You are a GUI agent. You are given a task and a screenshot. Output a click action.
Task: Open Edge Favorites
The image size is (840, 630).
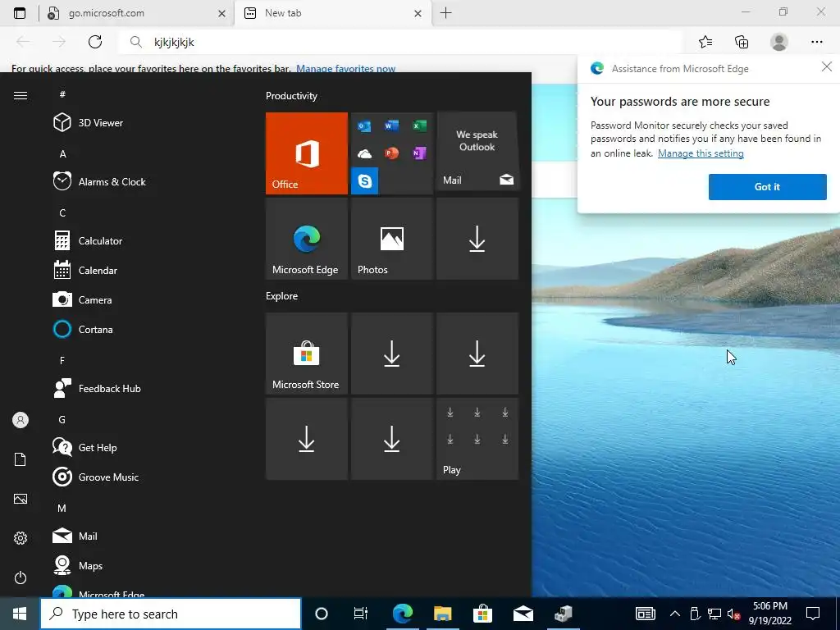pos(705,42)
